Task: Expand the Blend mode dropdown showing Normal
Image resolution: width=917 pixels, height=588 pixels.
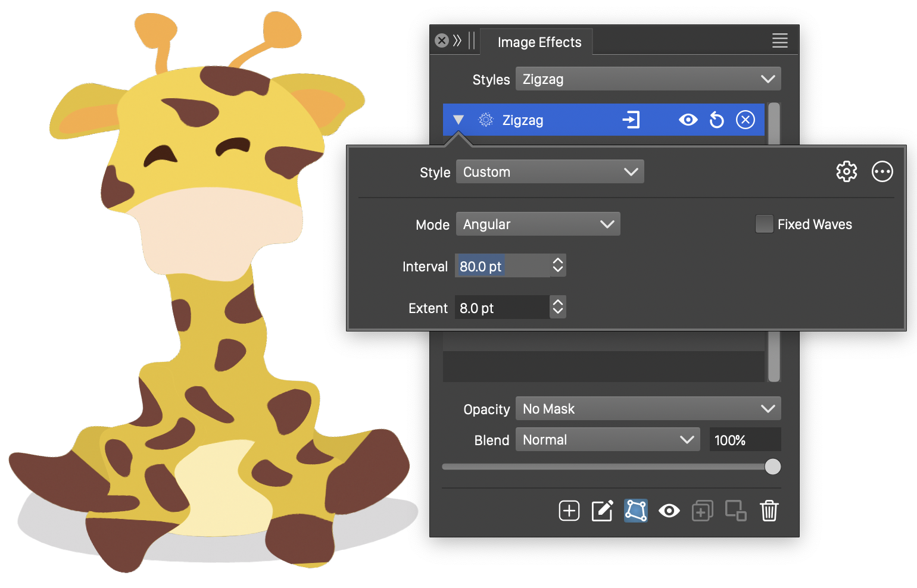Action: pos(607,440)
